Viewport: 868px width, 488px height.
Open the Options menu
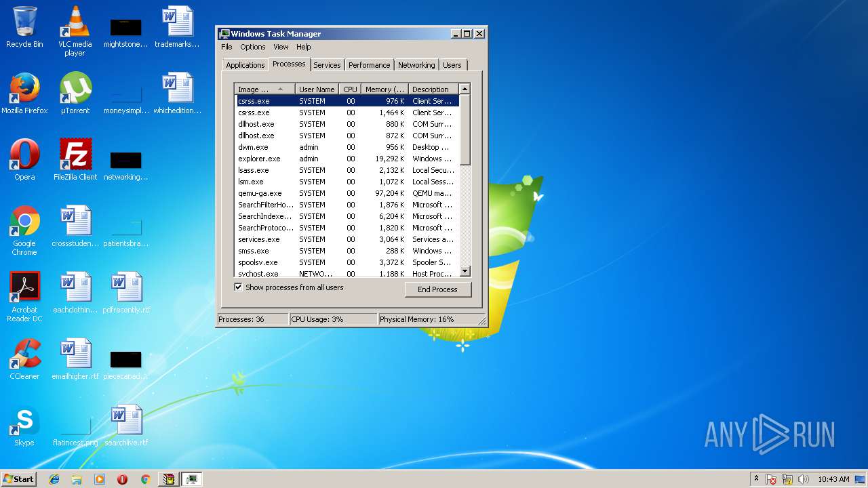coord(253,47)
